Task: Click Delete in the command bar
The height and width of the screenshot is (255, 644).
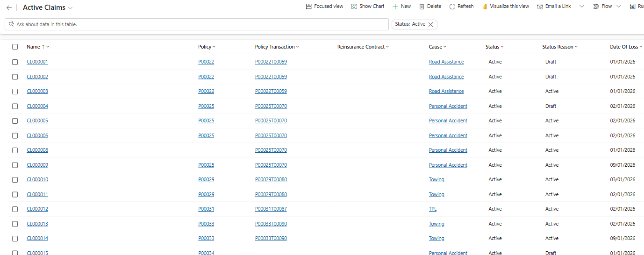Action: (430, 6)
